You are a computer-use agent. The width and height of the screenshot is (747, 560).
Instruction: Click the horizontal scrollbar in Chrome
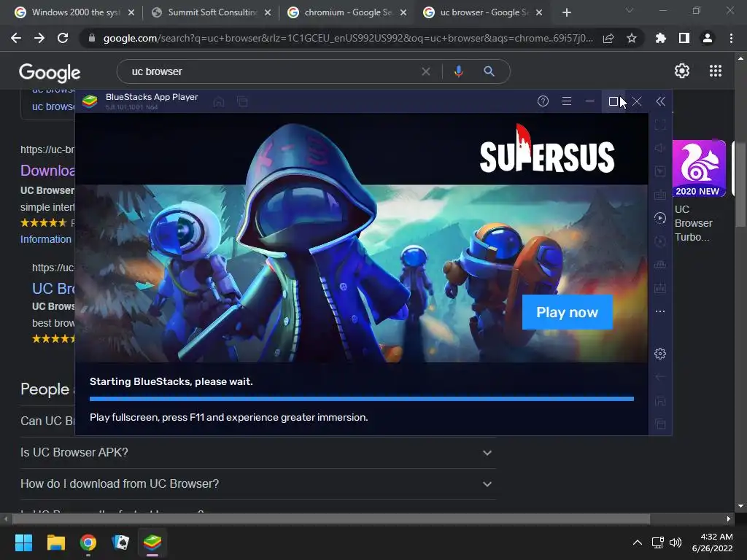[331, 518]
